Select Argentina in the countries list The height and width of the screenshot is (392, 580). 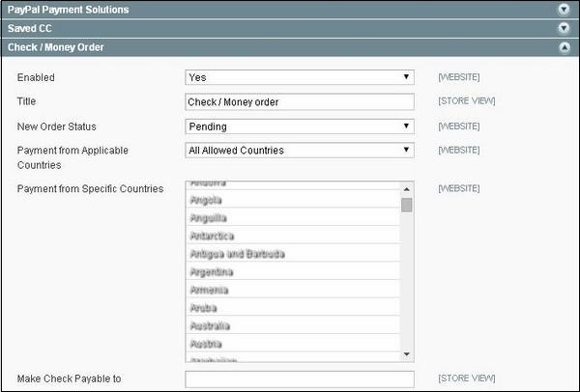212,272
